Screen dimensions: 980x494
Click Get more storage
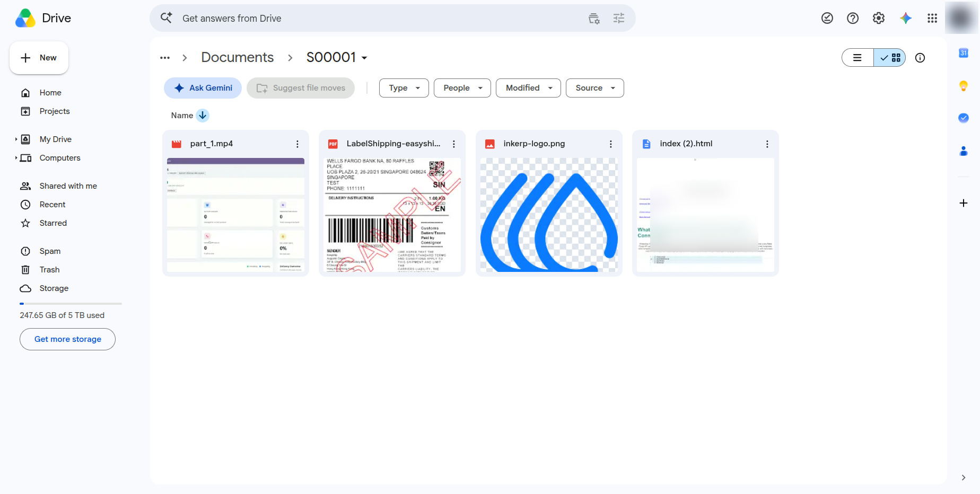pos(67,339)
